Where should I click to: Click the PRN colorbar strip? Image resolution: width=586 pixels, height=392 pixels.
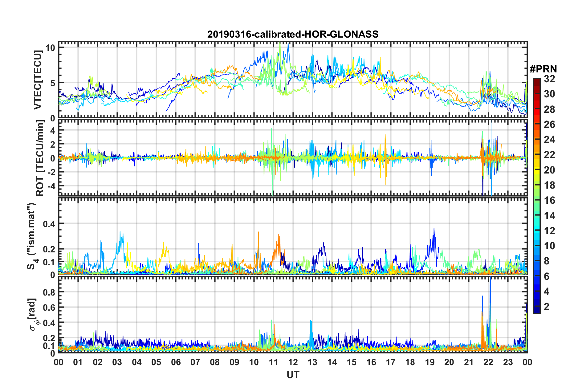pos(536,196)
